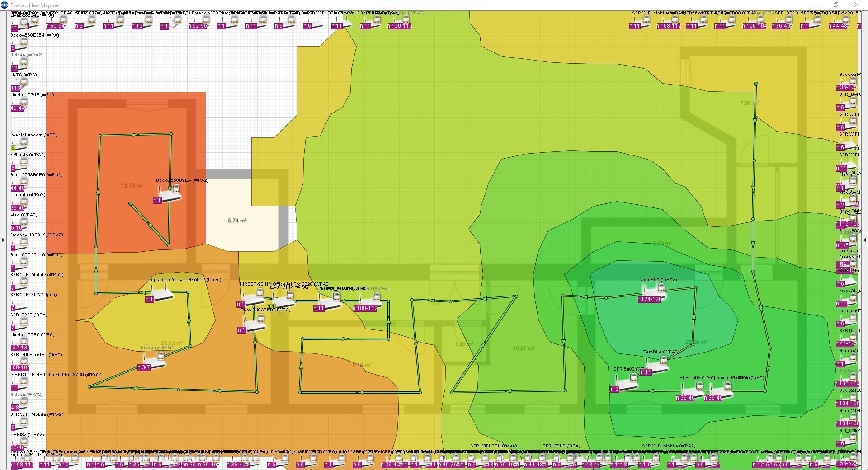Screen dimensions: 868x470
Task: Click the Ekahau HeatMapper application logo
Action: [5, 5]
